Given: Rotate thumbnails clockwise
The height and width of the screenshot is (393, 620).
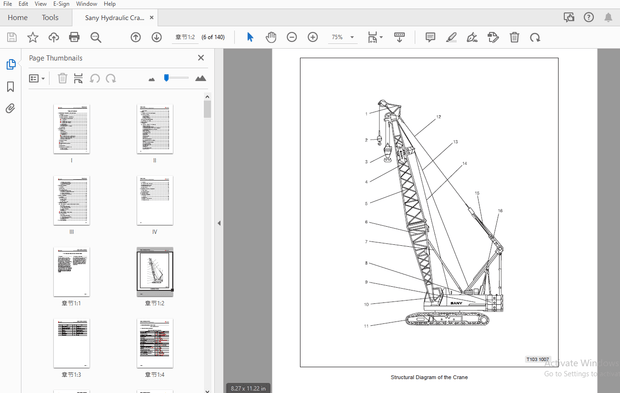Looking at the screenshot, I should tap(111, 78).
